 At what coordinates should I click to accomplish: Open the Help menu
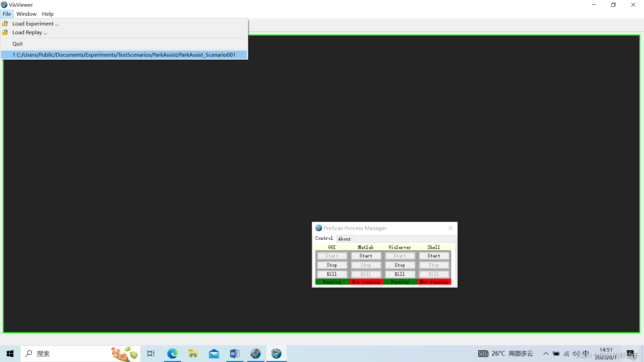coord(48,14)
